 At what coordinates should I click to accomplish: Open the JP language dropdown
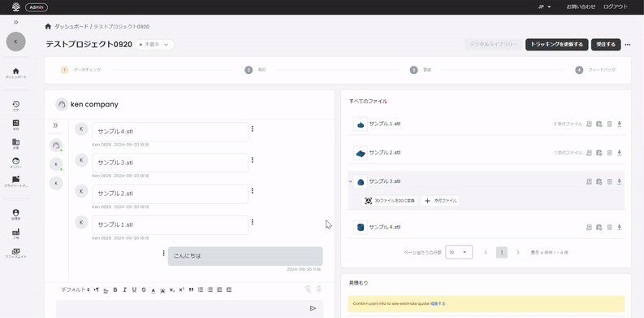(545, 7)
